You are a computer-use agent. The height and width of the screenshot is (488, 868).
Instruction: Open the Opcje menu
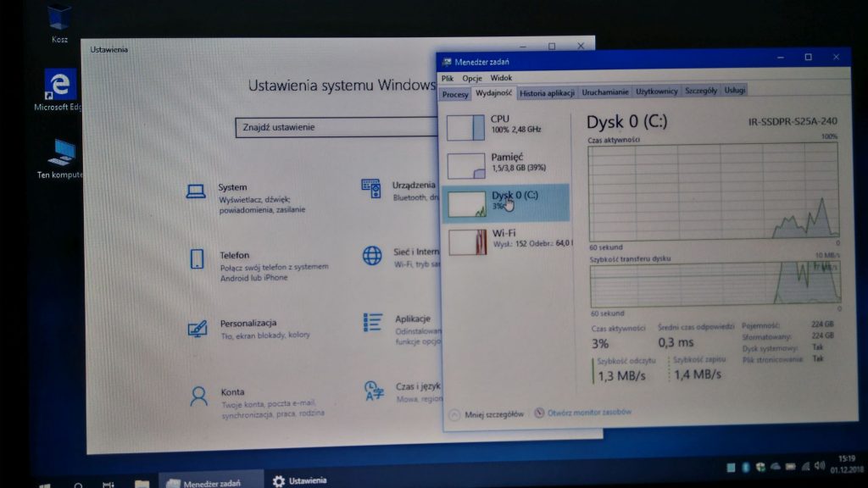point(472,78)
